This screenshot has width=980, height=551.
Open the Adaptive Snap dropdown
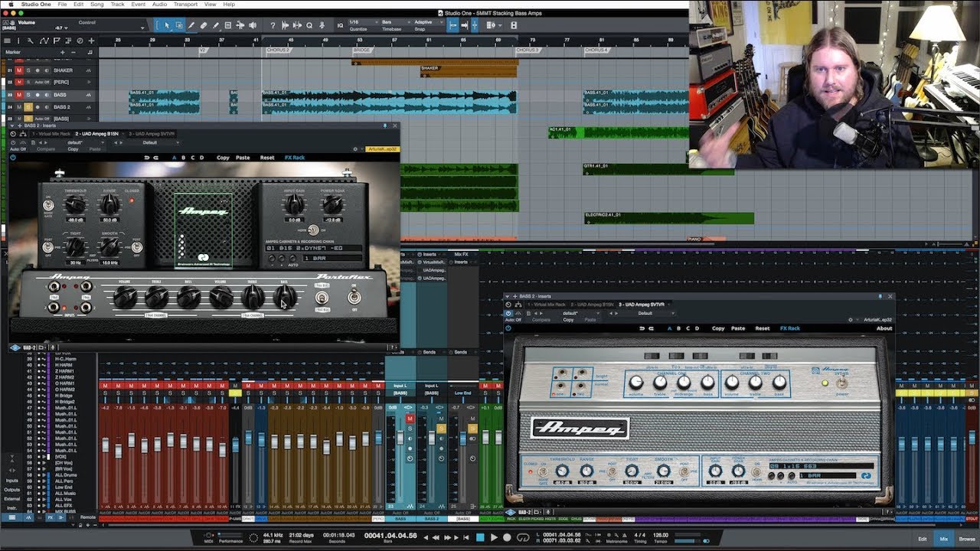429,22
